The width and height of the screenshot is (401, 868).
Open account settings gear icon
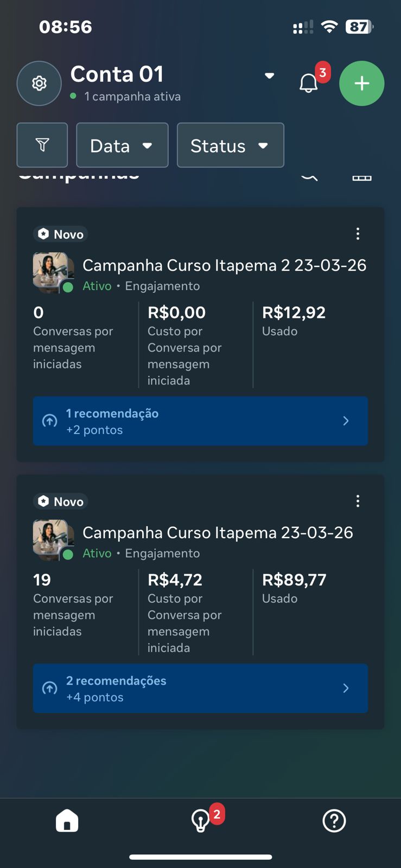(x=39, y=84)
